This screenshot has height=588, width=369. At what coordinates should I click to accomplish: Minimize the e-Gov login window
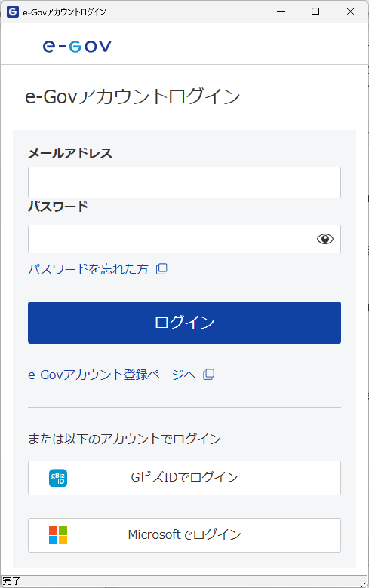(x=281, y=12)
